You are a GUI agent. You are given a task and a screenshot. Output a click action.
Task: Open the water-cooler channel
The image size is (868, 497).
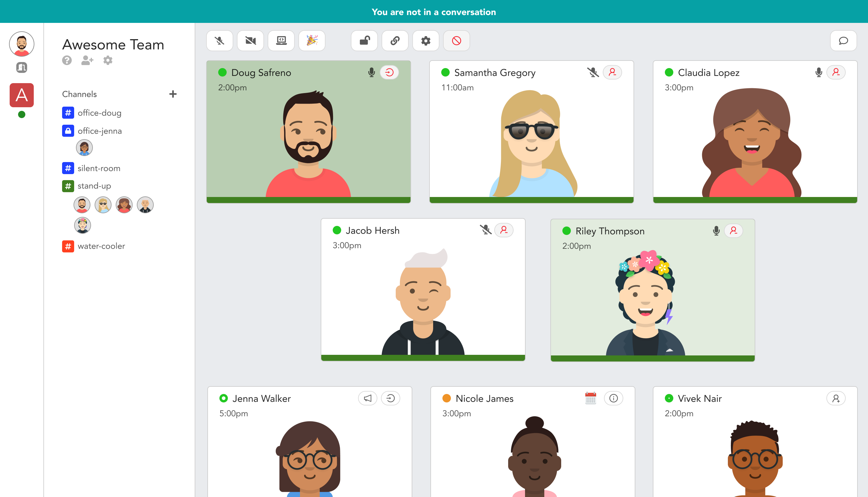[101, 246]
